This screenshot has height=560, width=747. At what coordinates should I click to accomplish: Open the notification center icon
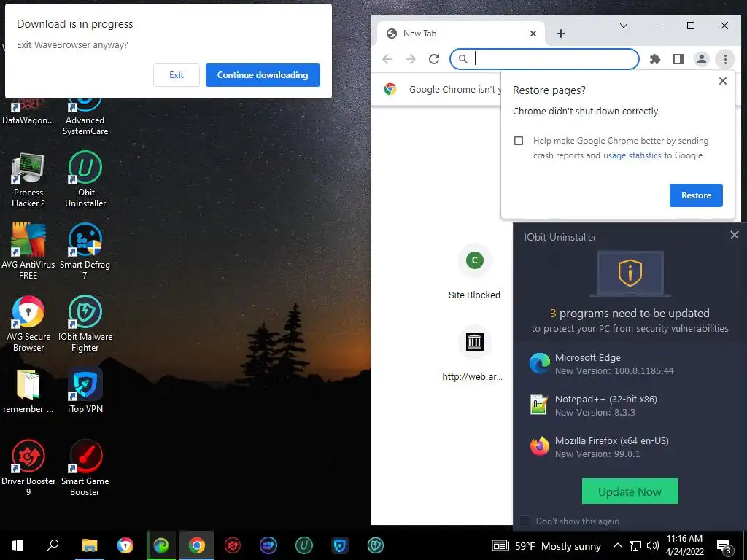pos(724,546)
